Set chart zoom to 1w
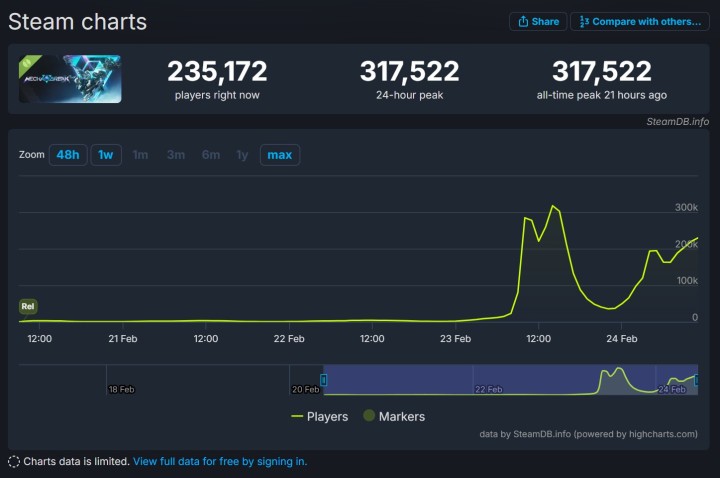720x478 pixels. coord(106,155)
